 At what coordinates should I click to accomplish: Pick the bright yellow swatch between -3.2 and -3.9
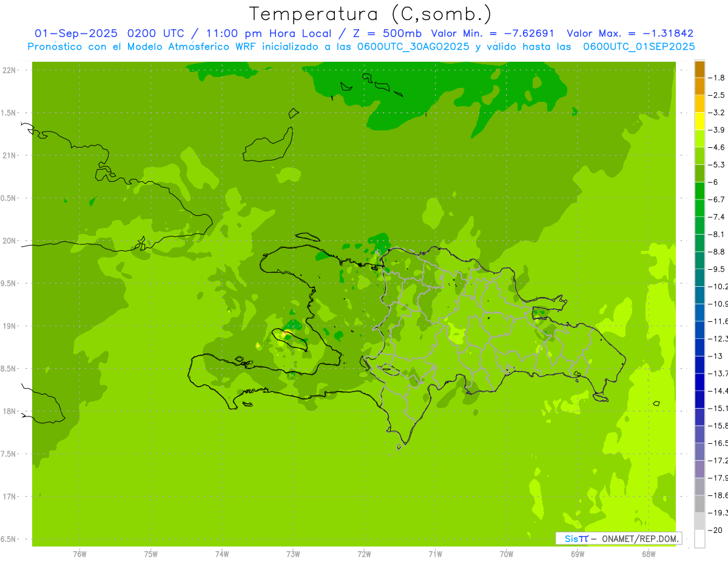click(x=699, y=121)
